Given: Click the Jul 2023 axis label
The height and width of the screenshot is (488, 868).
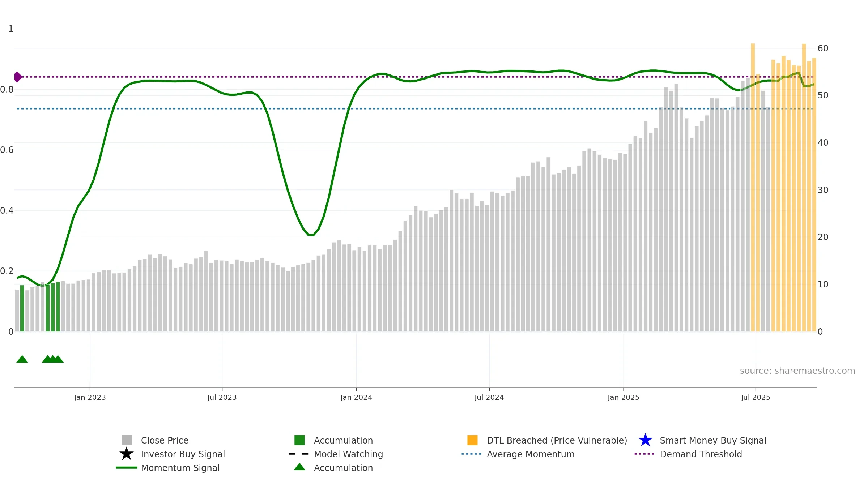Looking at the screenshot, I should point(222,397).
